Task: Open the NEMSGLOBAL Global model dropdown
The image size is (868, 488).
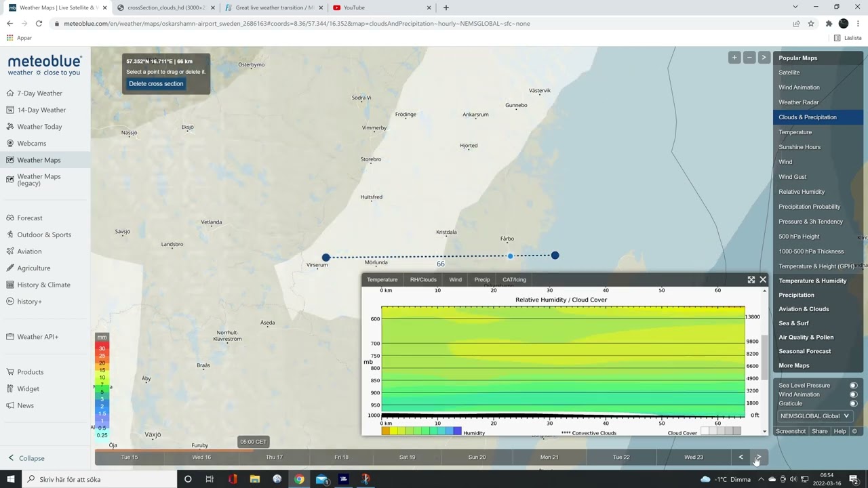Action: tap(814, 416)
